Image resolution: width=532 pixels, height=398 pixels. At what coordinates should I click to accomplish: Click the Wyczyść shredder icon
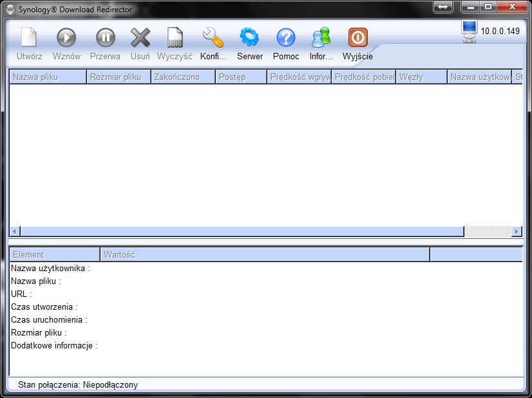[175, 37]
